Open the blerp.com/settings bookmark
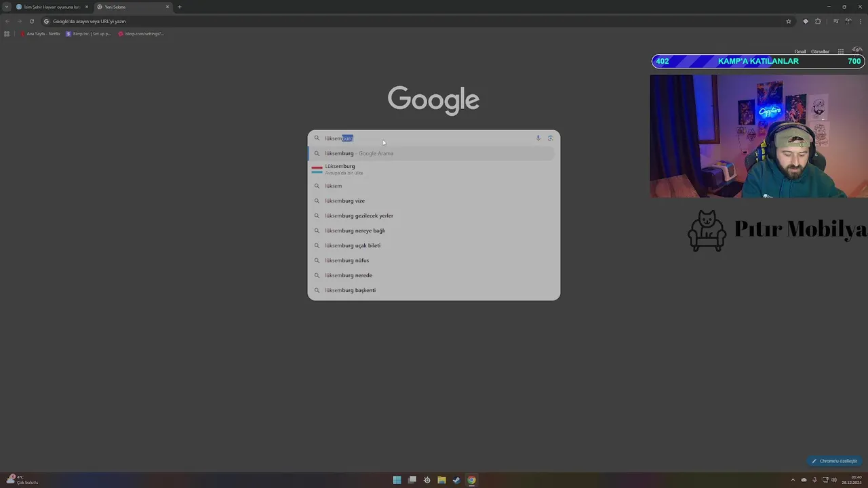This screenshot has height=488, width=868. [x=141, y=33]
